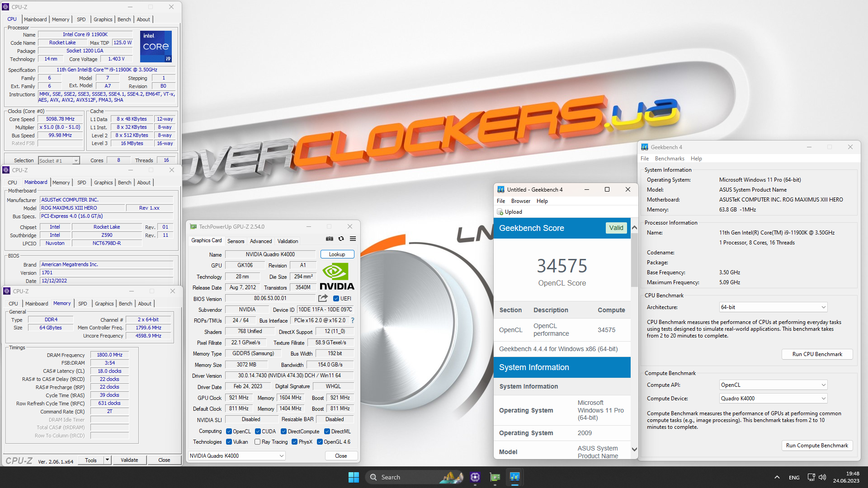Open Graphics tab in Mainboard CPU-Z window

pos(103,183)
